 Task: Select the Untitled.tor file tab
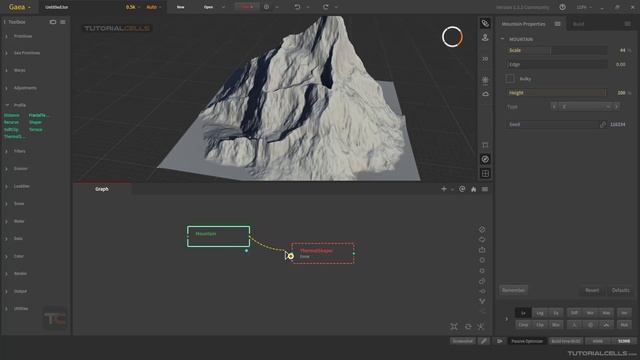click(57, 7)
